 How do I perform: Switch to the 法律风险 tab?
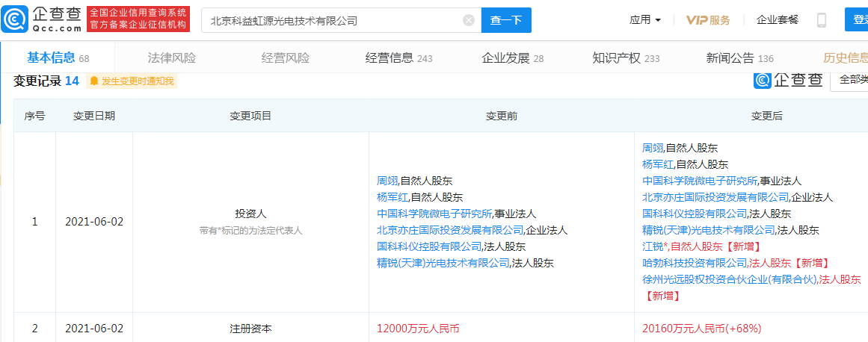coord(172,58)
